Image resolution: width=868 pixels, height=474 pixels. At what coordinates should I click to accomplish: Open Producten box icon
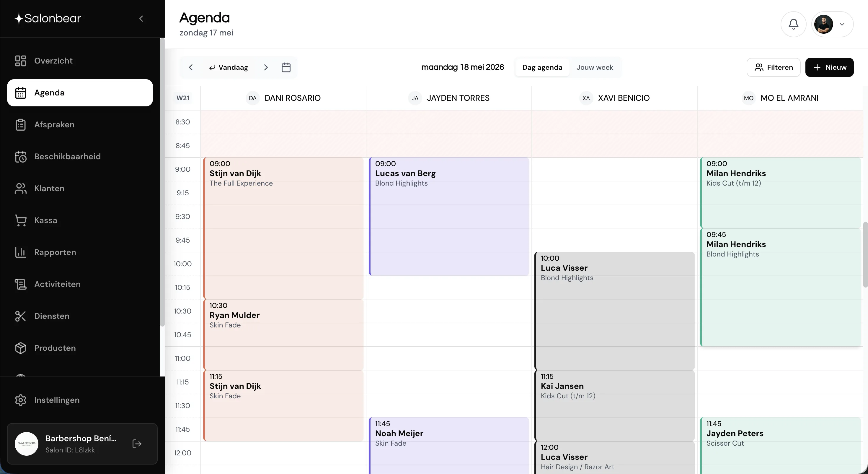(x=21, y=348)
